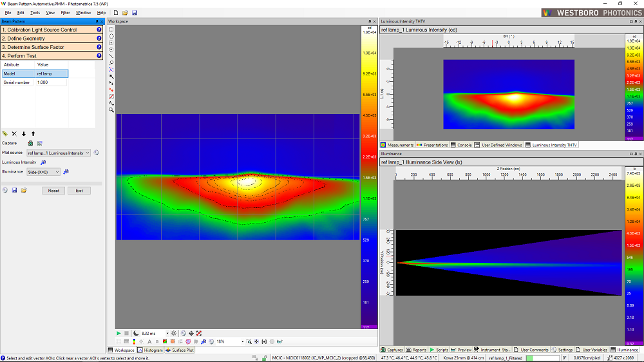Click the Illuminance panel color scale bar
Image resolution: width=644 pixels, height=362 pixels.
click(633, 256)
